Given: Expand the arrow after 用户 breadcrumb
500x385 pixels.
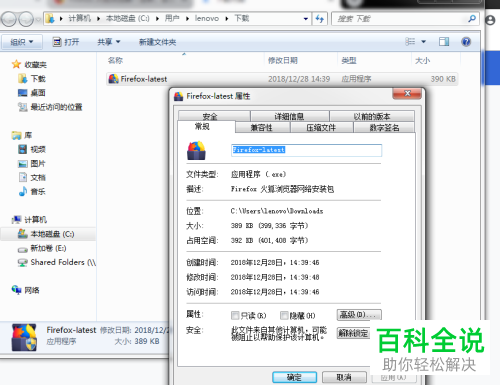Looking at the screenshot, I should [187, 19].
